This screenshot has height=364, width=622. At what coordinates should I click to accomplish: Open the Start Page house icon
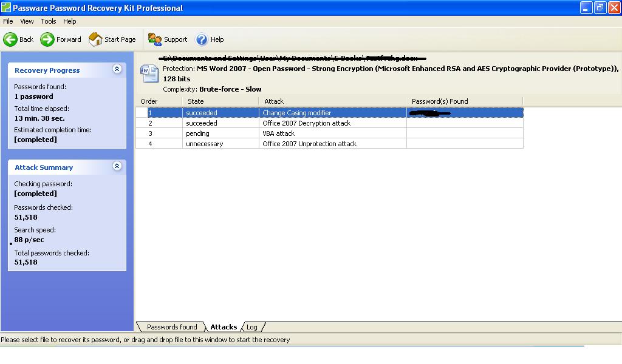(95, 39)
